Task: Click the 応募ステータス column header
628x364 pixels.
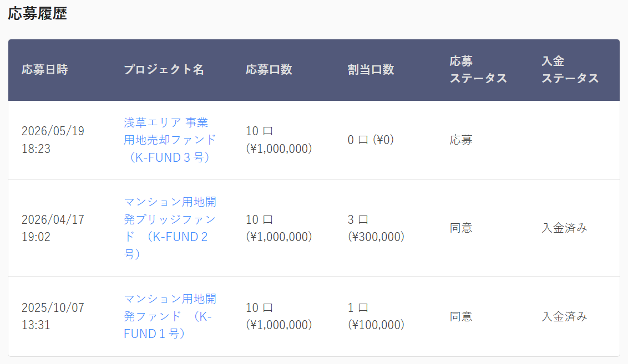Action: click(x=478, y=70)
